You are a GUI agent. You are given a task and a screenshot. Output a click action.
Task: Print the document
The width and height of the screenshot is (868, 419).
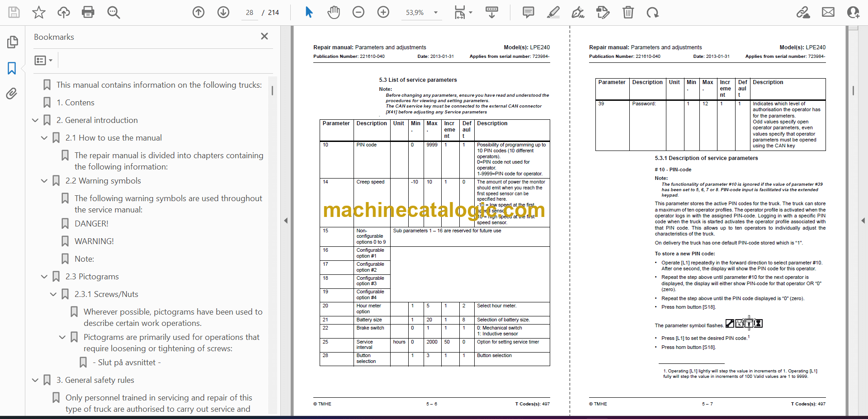point(88,12)
